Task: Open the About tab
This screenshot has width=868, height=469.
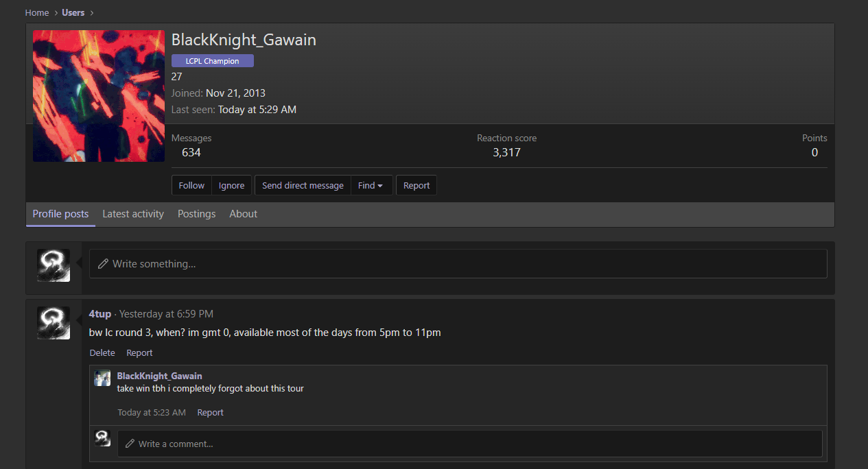Action: (x=244, y=214)
